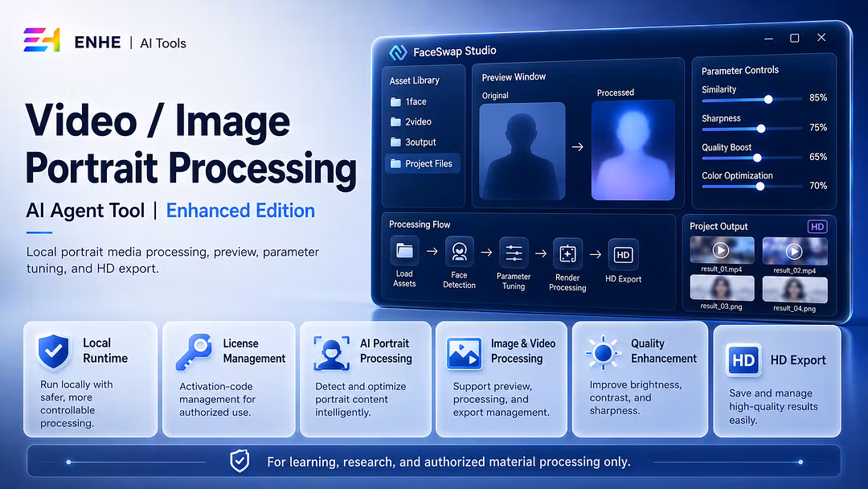Adjust the Similarity slider handle
The width and height of the screenshot is (868, 489).
768,100
